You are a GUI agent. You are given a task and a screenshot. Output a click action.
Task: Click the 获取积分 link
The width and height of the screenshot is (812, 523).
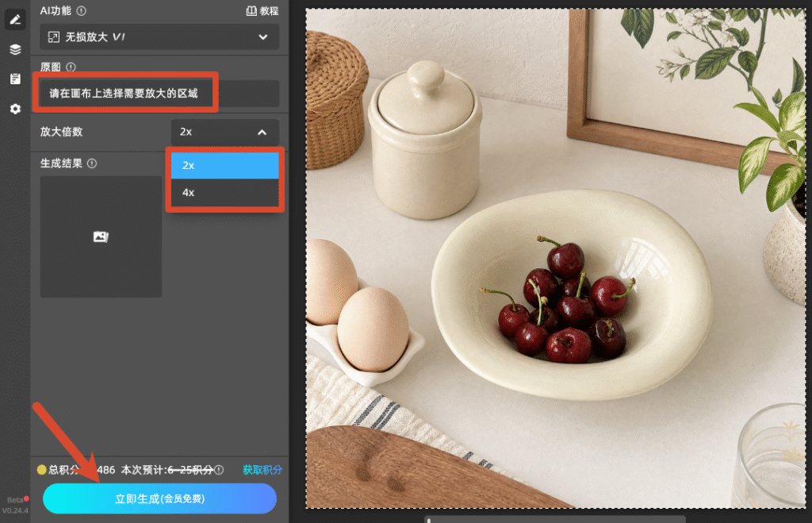[x=262, y=470]
